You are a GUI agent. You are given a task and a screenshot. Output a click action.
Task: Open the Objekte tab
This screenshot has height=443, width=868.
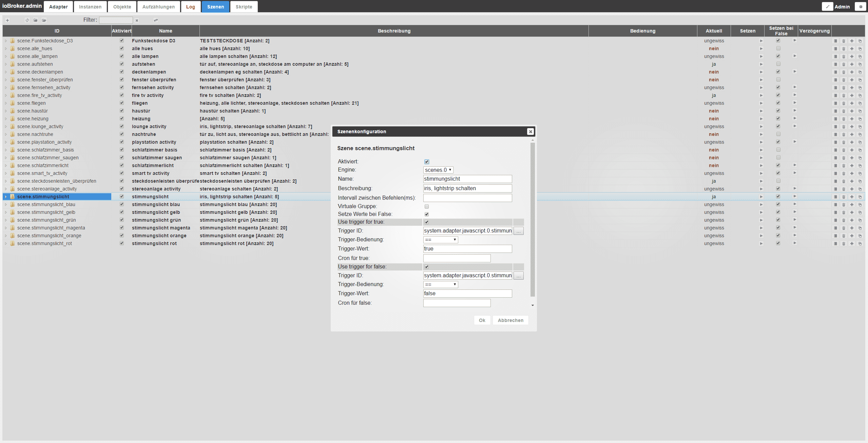pyautogui.click(x=122, y=7)
